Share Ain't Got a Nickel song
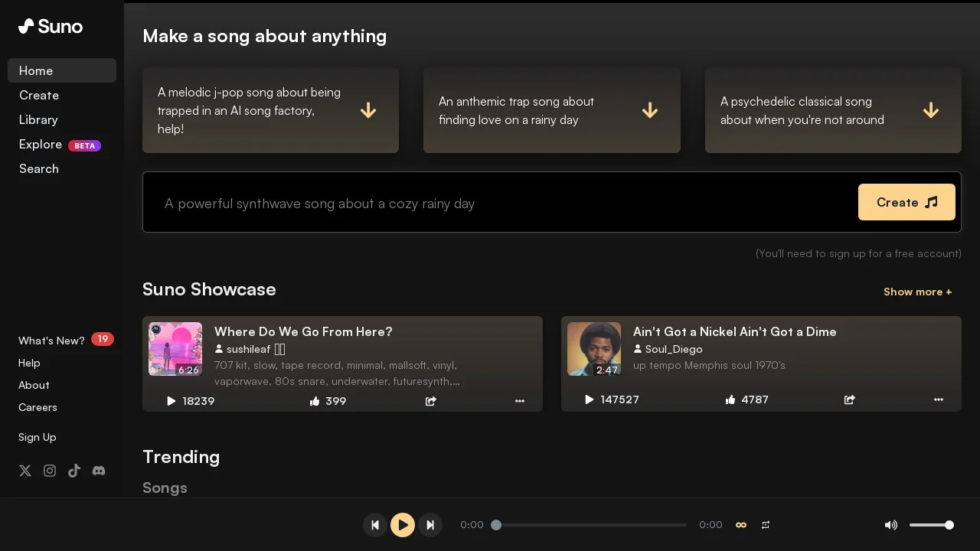The width and height of the screenshot is (980, 551). point(850,399)
